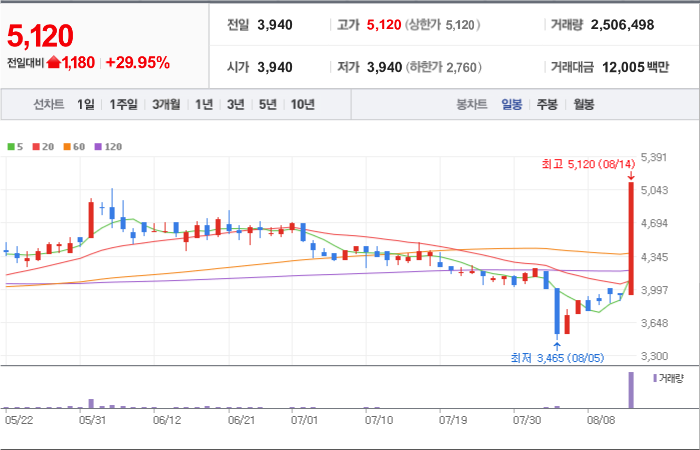The height and width of the screenshot is (450, 700).
Task: Click the 3,997 price axis label
Action: (x=654, y=290)
